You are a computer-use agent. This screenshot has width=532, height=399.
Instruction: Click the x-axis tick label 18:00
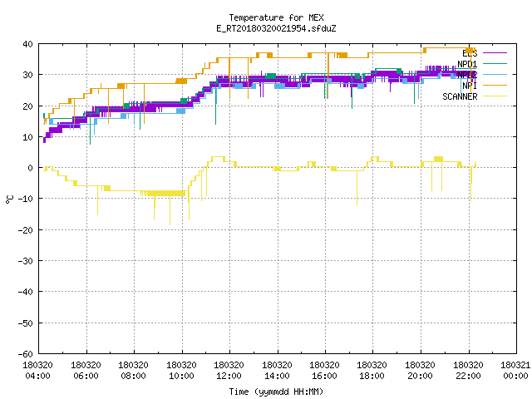(372, 376)
